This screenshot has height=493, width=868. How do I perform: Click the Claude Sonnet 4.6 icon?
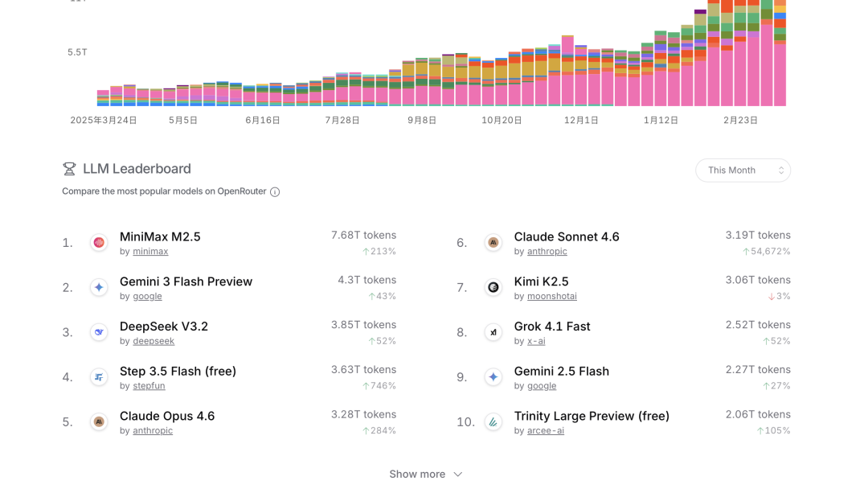pyautogui.click(x=493, y=243)
